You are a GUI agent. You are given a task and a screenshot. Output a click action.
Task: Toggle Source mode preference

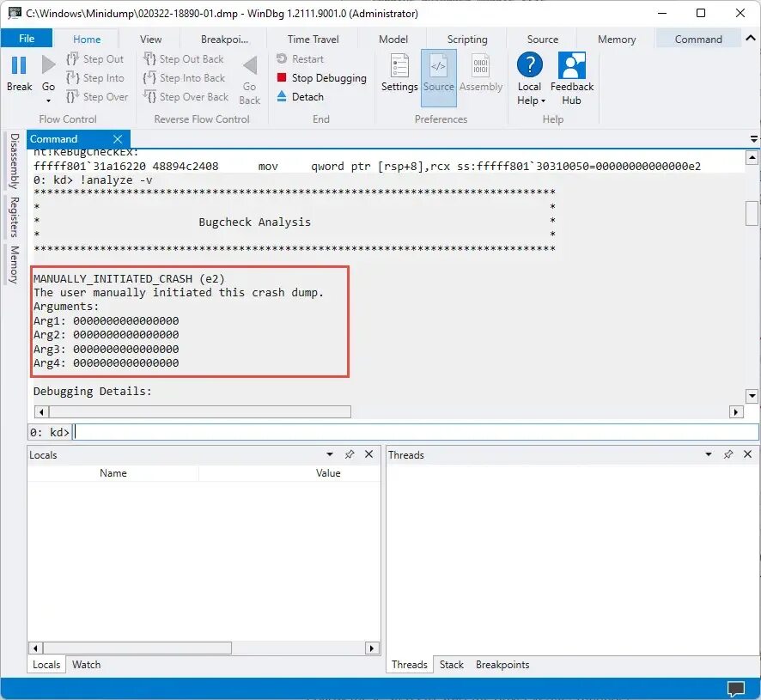tap(438, 77)
